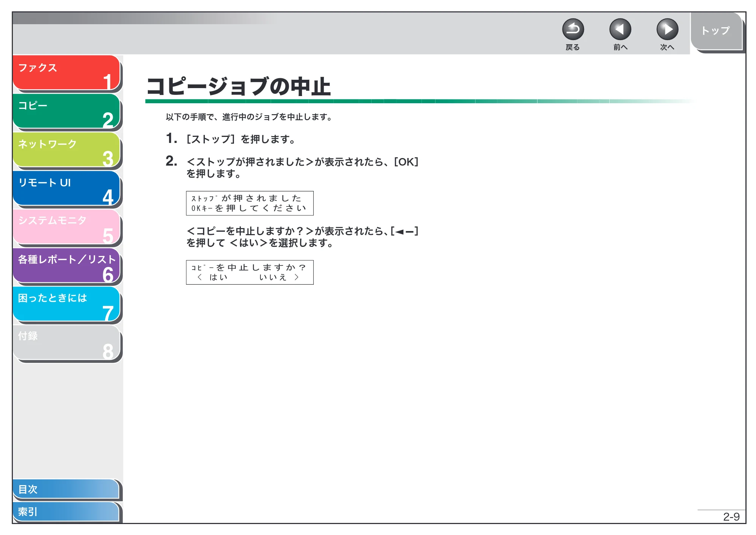Open chapter 1 ファクス tab

click(66, 73)
